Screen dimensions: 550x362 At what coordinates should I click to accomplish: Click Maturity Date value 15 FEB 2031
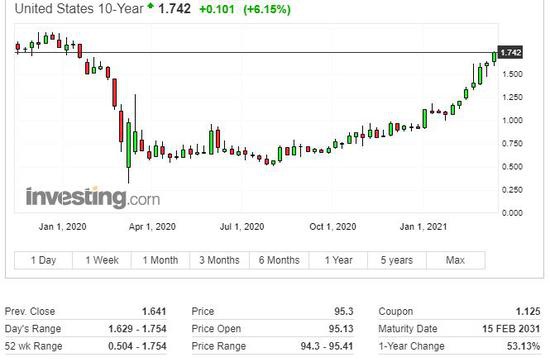click(x=511, y=329)
